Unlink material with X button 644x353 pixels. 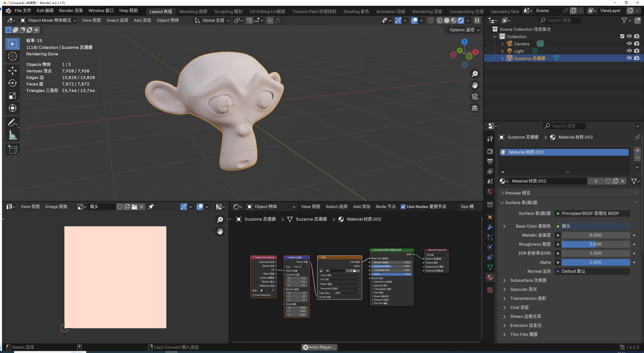pos(622,181)
